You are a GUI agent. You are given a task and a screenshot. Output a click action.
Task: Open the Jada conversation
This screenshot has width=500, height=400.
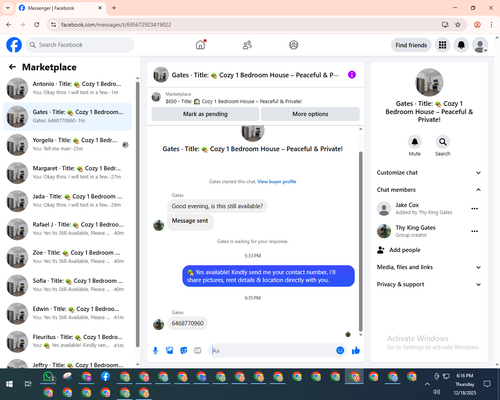(68, 201)
